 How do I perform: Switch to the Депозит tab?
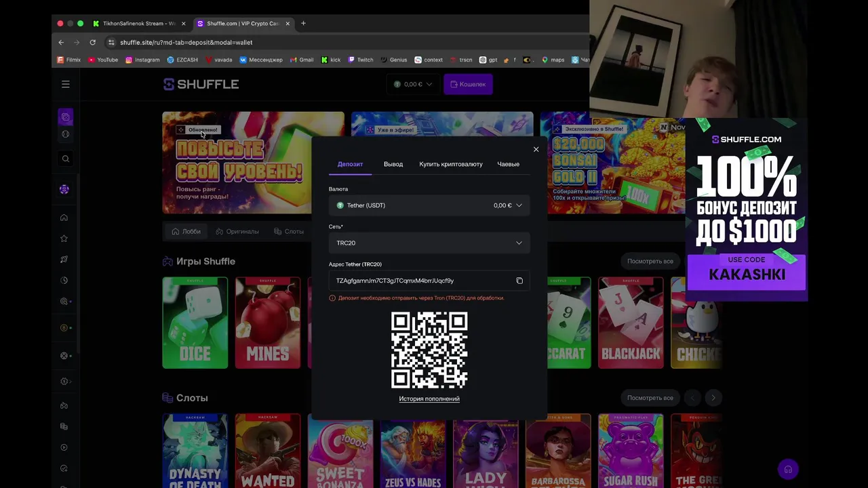[x=351, y=164]
